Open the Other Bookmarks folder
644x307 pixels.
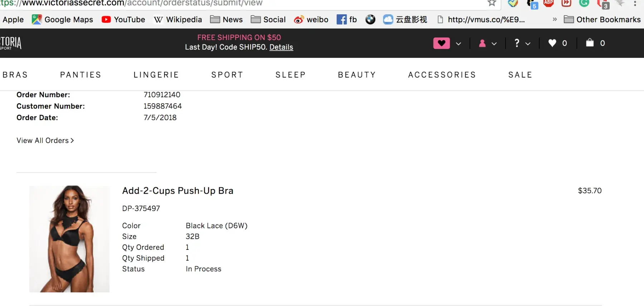point(602,19)
